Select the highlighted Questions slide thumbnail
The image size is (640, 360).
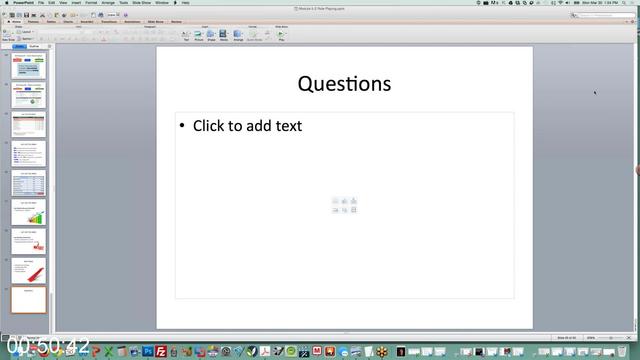tap(29, 300)
